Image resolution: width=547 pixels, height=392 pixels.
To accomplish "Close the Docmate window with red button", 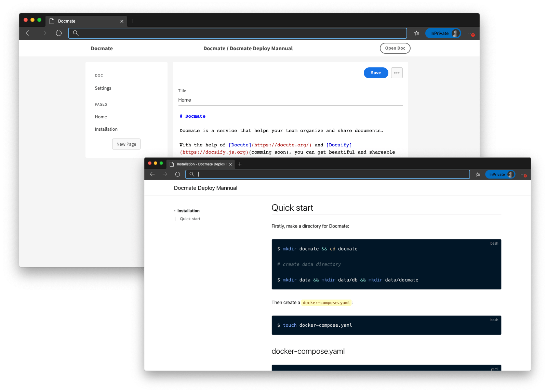I will tap(26, 20).
